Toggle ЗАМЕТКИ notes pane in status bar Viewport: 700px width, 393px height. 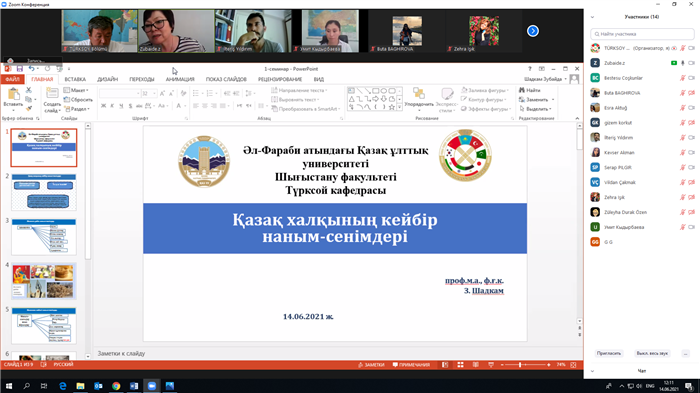point(371,365)
